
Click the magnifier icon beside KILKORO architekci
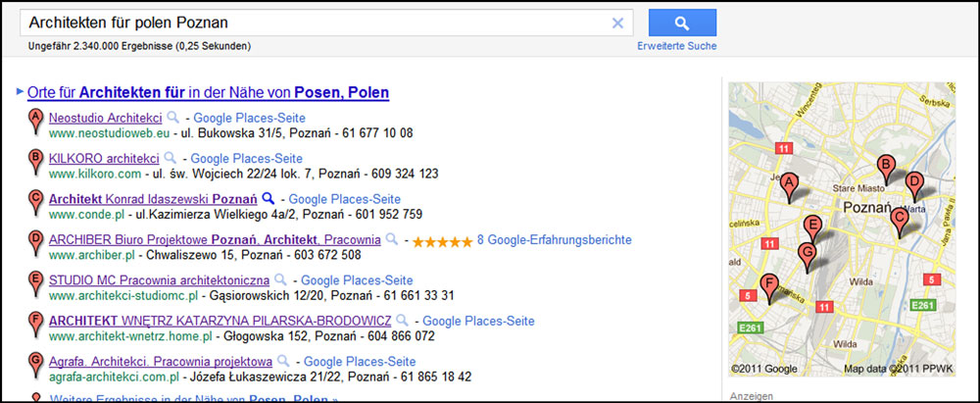coord(170,158)
